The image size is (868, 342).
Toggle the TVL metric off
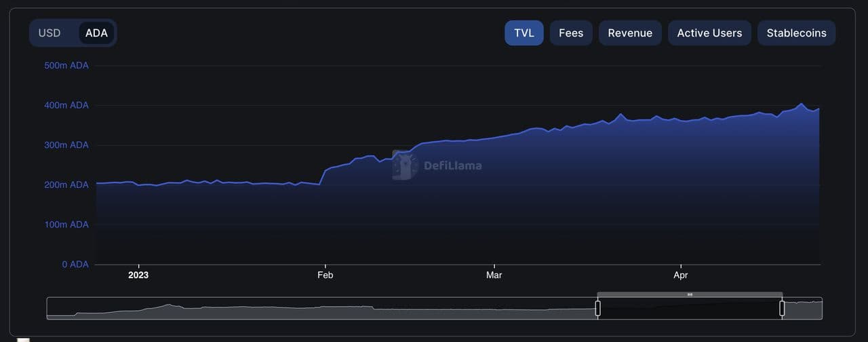(524, 33)
